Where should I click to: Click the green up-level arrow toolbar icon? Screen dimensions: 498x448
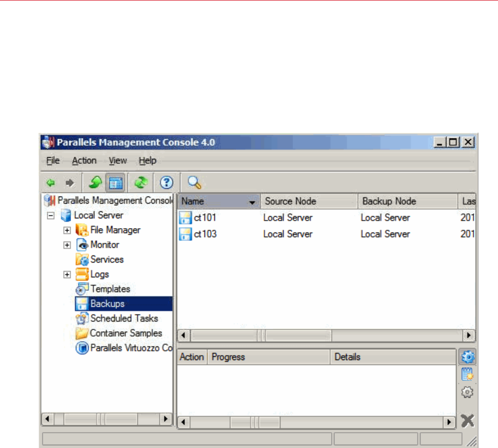pyautogui.click(x=95, y=183)
